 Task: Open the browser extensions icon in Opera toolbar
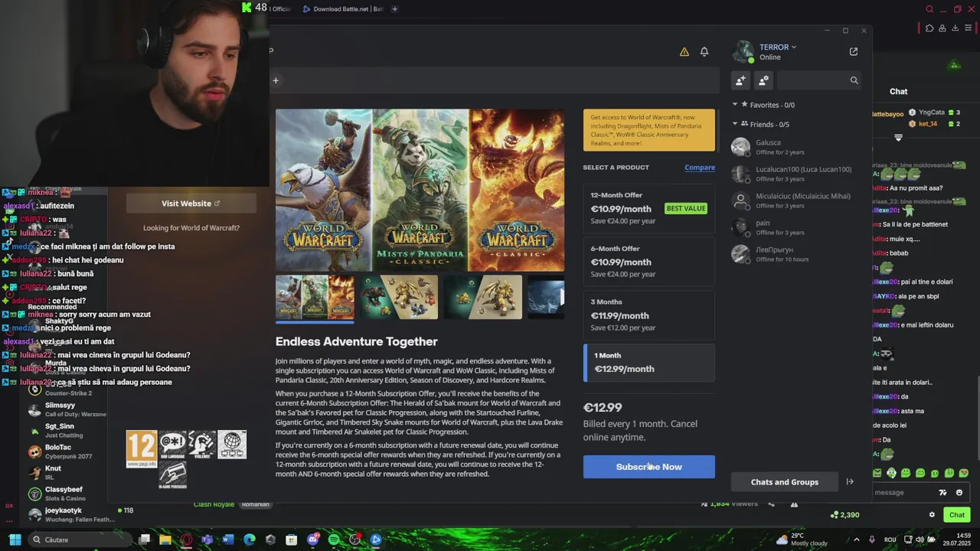[929, 28]
